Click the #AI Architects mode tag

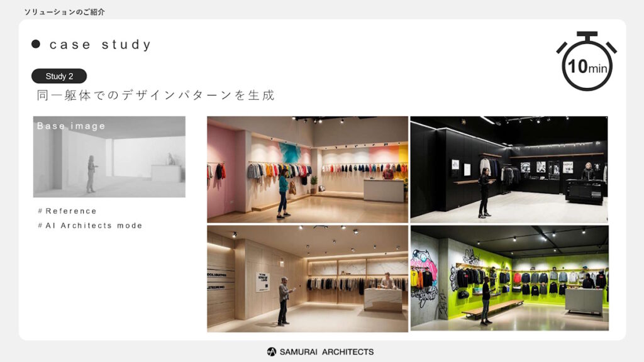(x=90, y=226)
